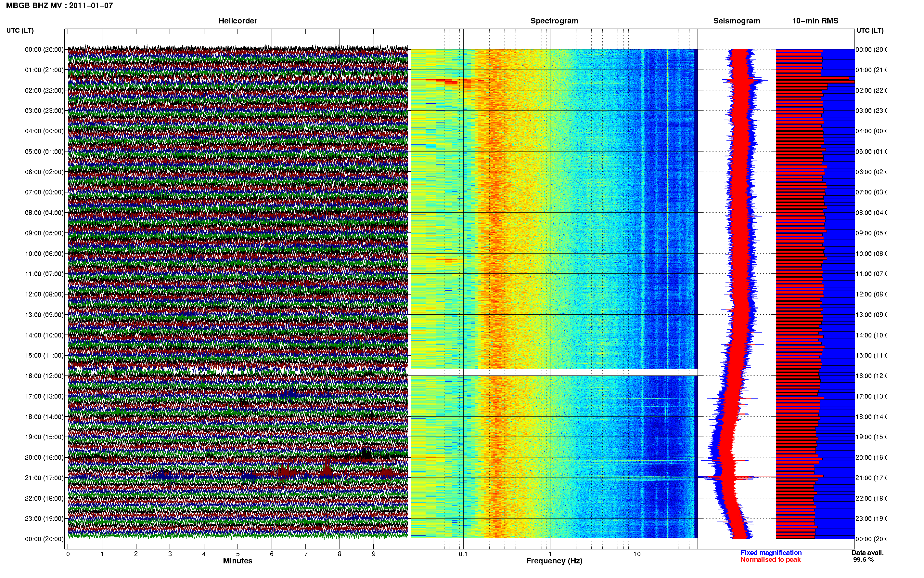Click the Minutes axis title under Helicorder
This screenshot has height=578, width=924.
tap(237, 561)
